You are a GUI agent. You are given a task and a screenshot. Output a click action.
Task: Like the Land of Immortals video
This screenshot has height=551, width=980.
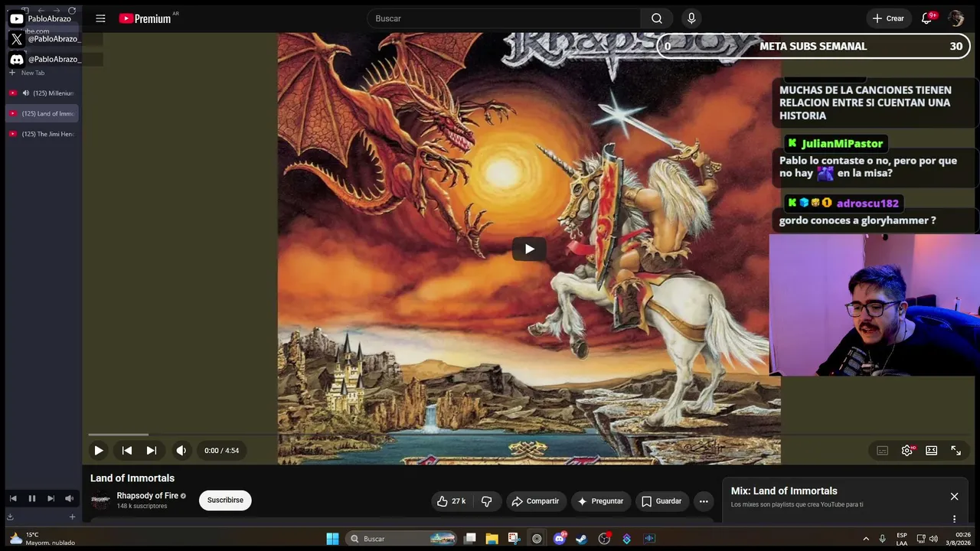pos(451,501)
